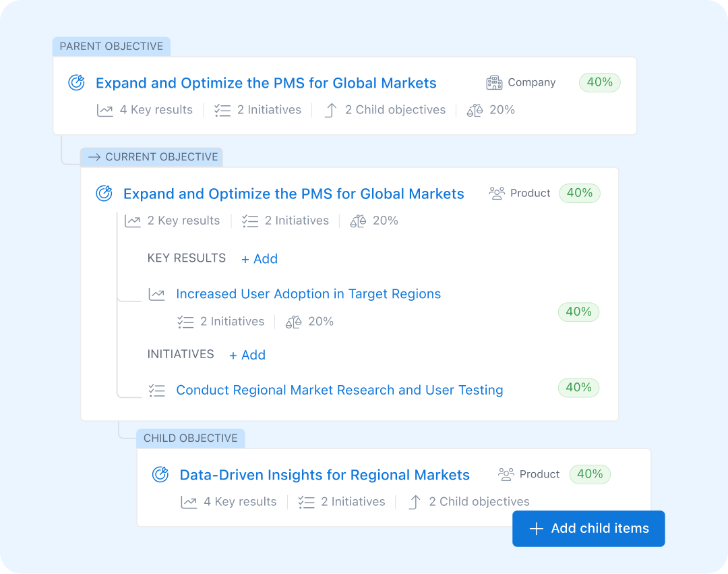
Task: Click the 40% badge on Data-Driven Insights
Action: click(x=590, y=473)
